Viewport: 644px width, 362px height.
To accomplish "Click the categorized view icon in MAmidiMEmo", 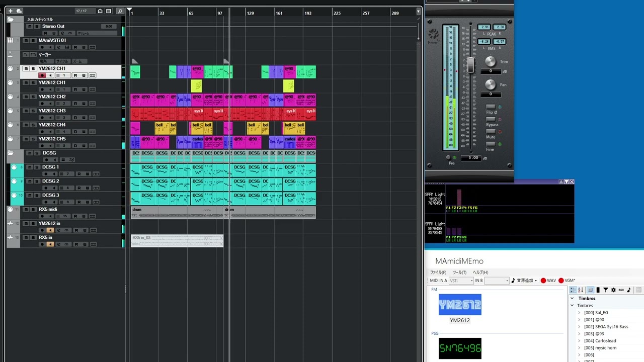I will coord(573,290).
